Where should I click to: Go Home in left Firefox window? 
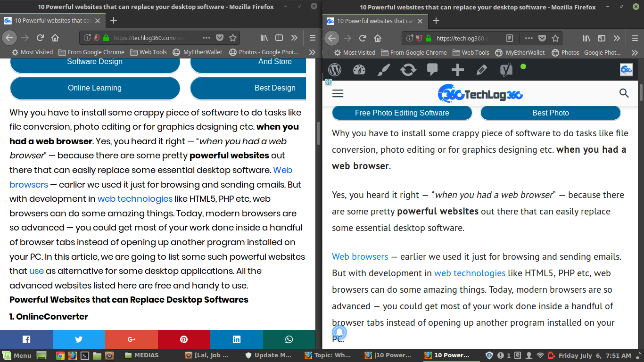coord(55,38)
